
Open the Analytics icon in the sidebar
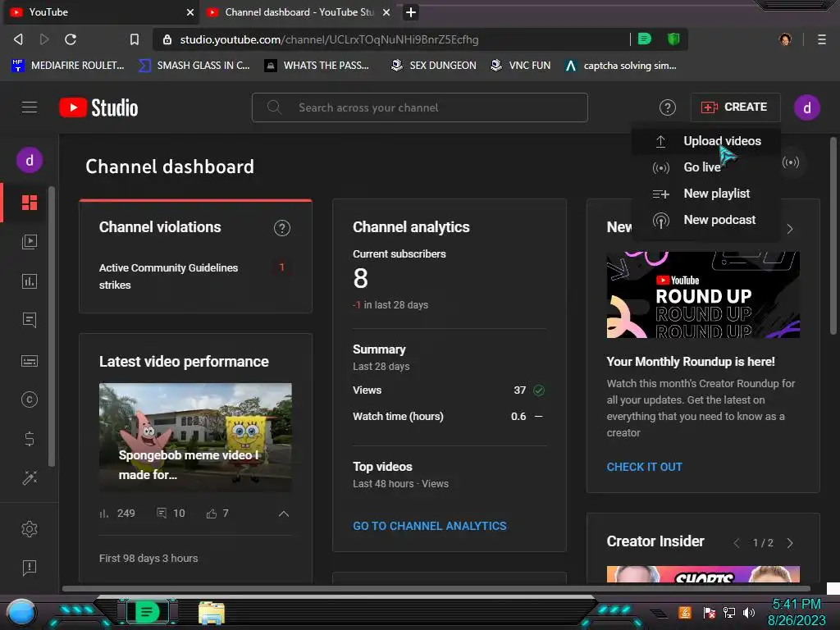coord(30,281)
